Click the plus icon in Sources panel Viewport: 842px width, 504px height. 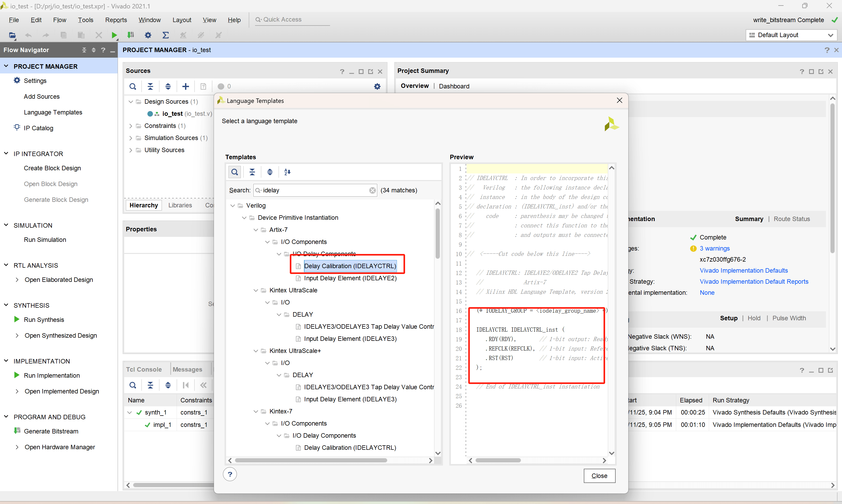click(x=186, y=86)
